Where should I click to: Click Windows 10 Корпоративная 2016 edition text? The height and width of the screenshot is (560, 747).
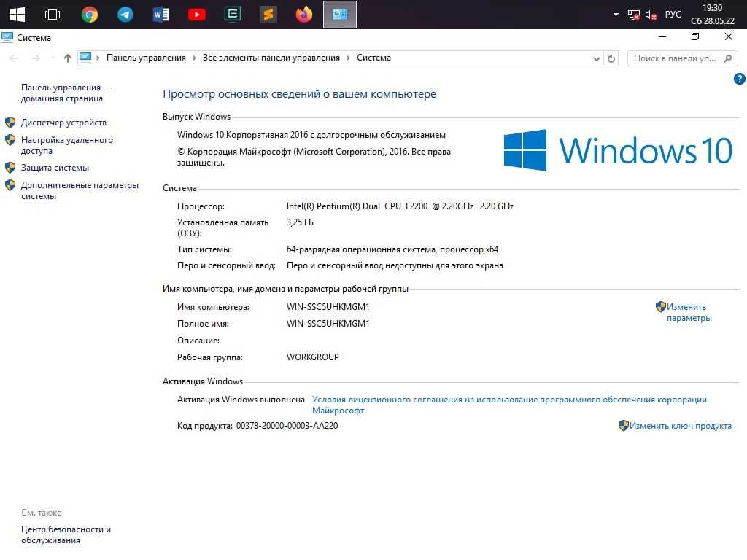(311, 135)
